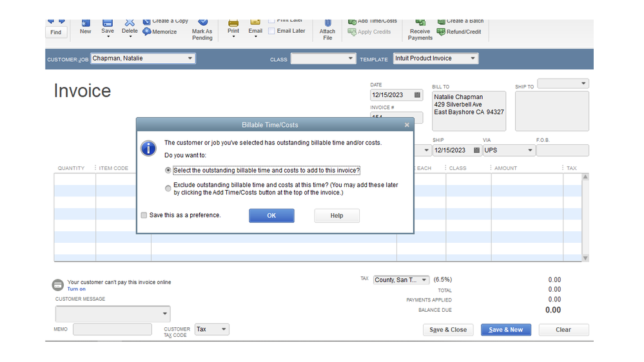Open the Delete dropdown arrow
The height and width of the screenshot is (362, 644).
(131, 37)
